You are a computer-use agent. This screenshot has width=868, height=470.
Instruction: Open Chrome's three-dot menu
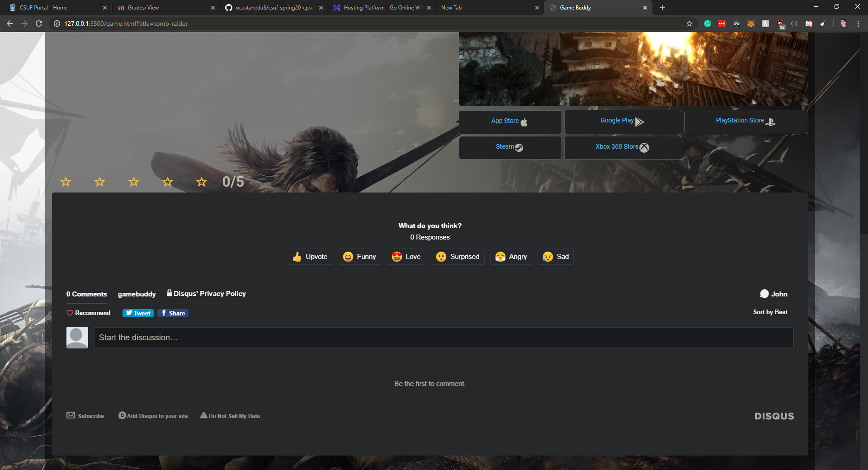click(858, 23)
